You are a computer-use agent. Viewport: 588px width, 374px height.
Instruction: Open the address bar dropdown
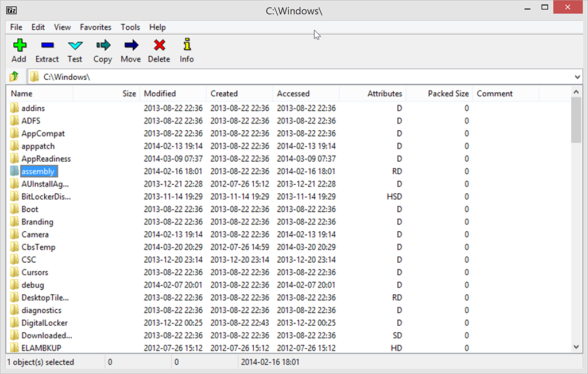[x=577, y=76]
